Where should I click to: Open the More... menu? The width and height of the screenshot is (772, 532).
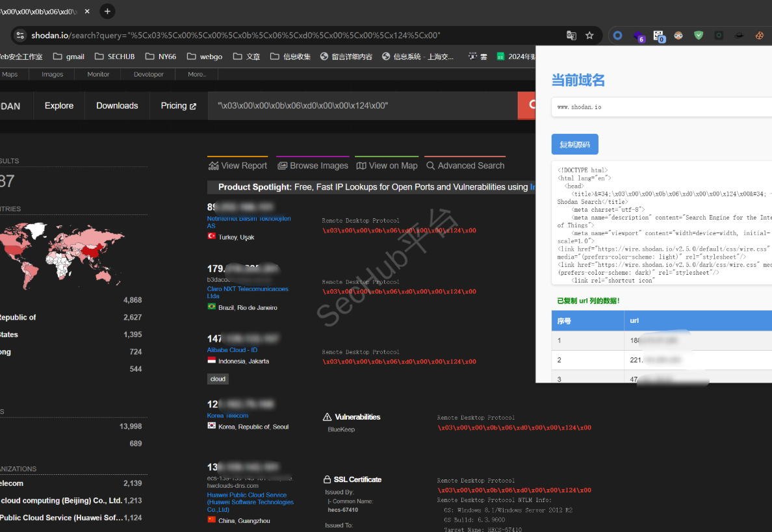coord(197,74)
